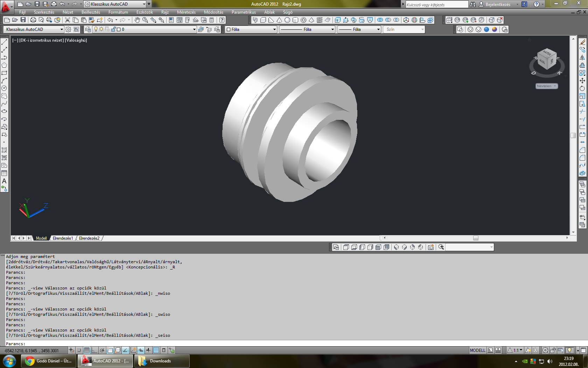Switch to the Elrendezés1 layout tab

click(63, 238)
